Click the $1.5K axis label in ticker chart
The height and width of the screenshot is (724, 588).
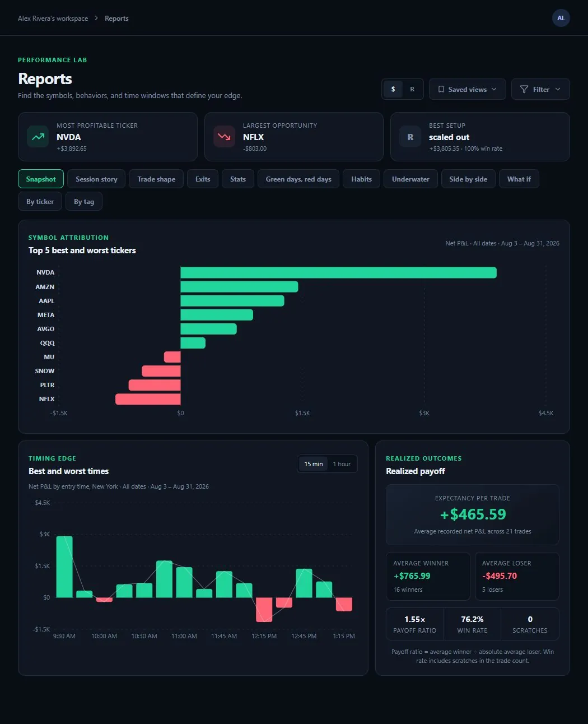302,413
